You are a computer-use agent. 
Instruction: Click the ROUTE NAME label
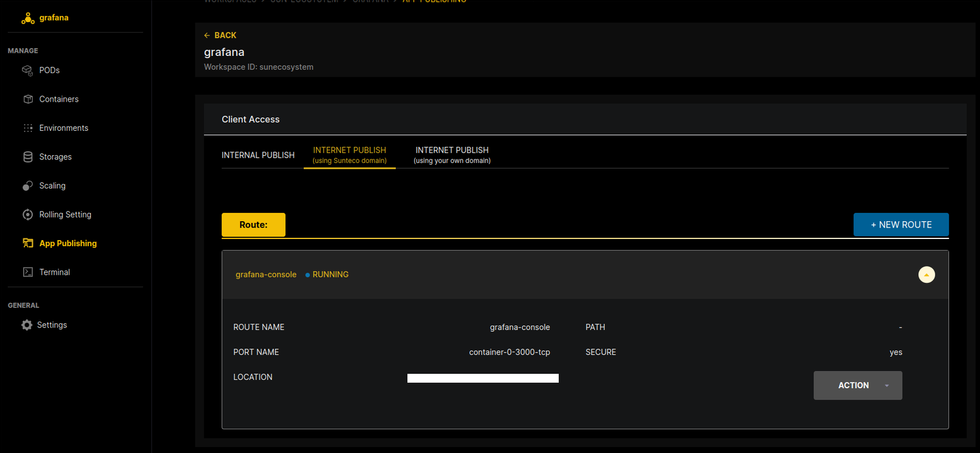tap(259, 328)
